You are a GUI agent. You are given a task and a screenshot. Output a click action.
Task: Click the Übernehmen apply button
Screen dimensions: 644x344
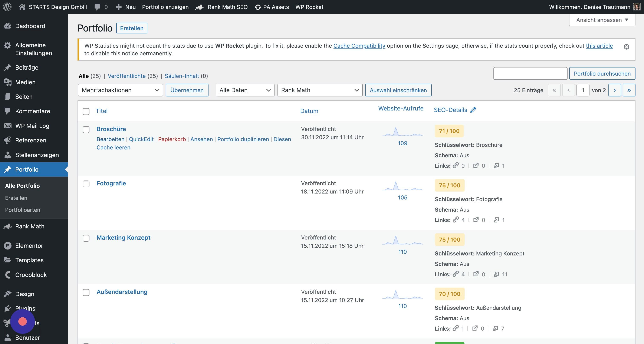[187, 90]
